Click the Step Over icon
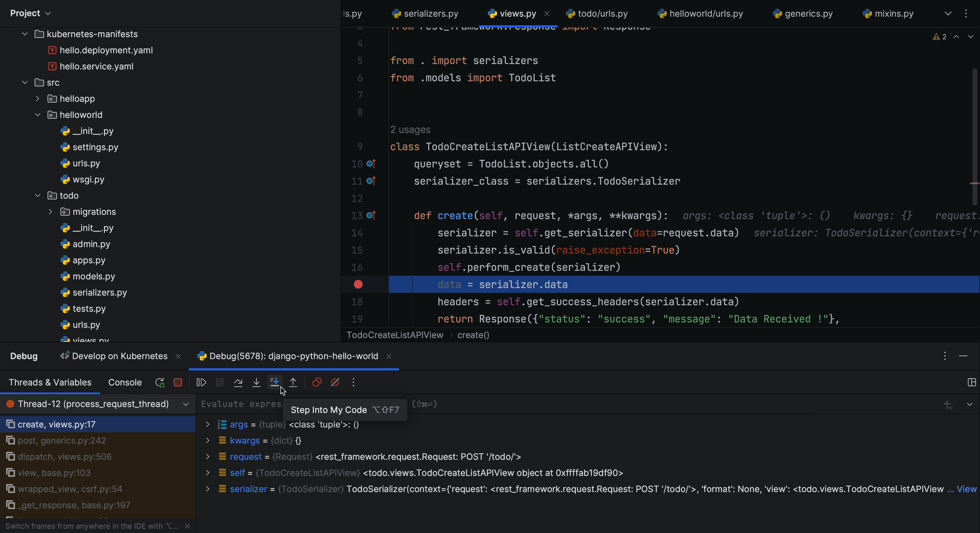The height and width of the screenshot is (533, 980). (238, 382)
